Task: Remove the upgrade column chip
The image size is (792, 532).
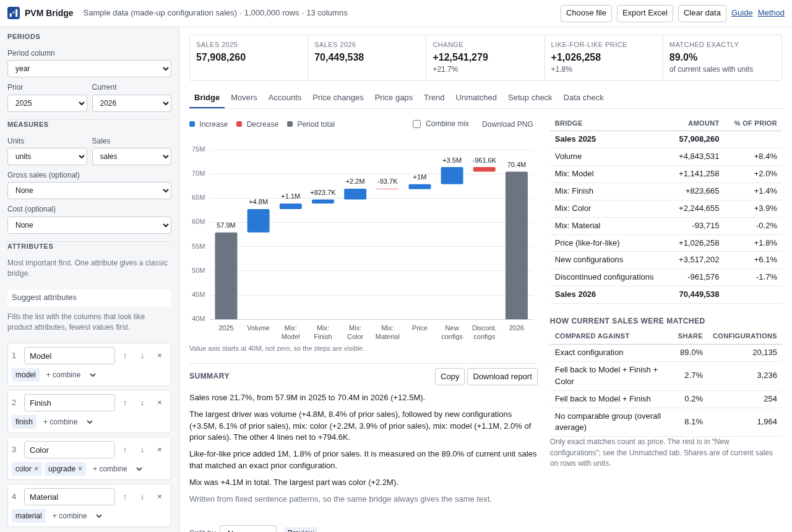Action: 80,469
